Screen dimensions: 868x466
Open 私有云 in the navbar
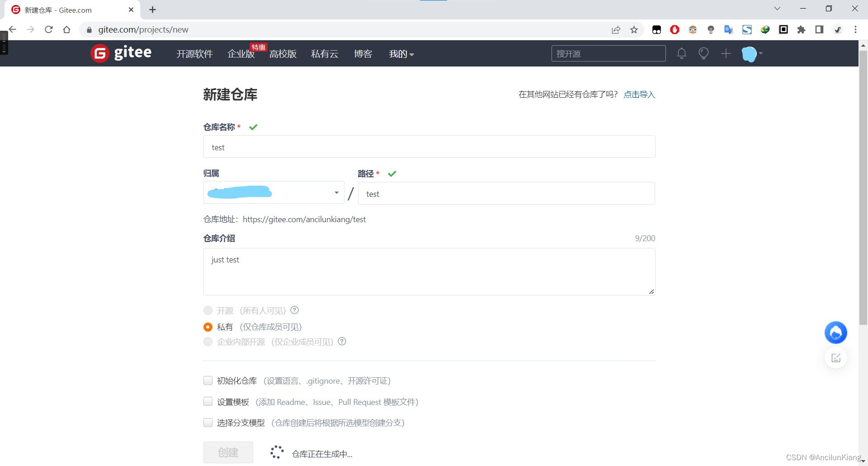coord(325,54)
